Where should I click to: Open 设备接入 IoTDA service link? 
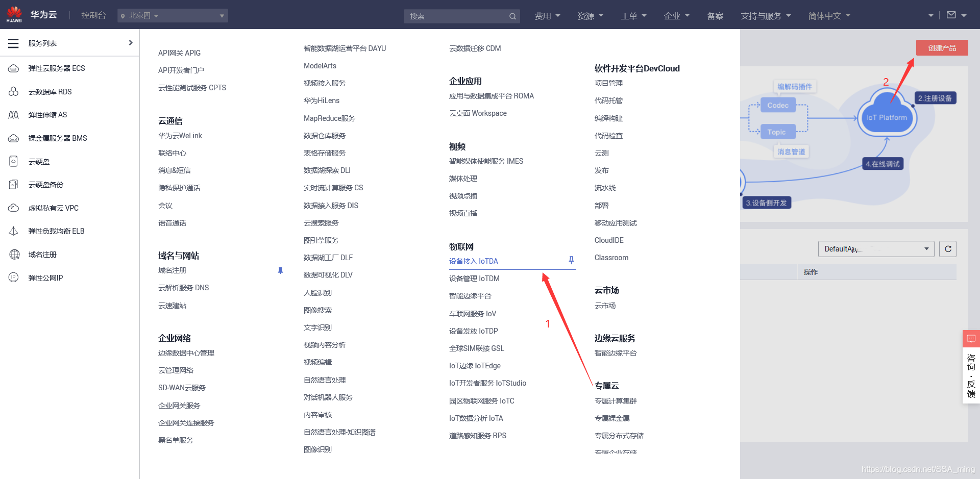(473, 261)
